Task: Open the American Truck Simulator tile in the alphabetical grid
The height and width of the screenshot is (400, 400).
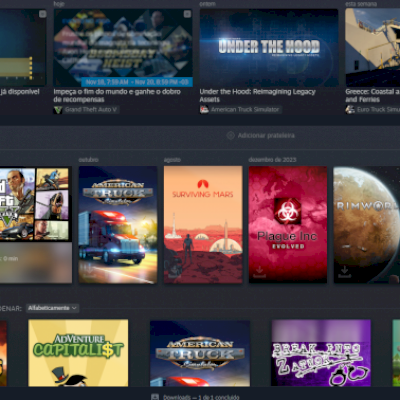Action: tap(200, 353)
